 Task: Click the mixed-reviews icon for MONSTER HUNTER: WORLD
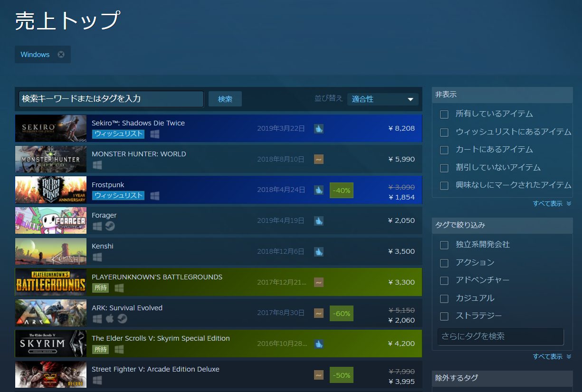click(x=318, y=159)
